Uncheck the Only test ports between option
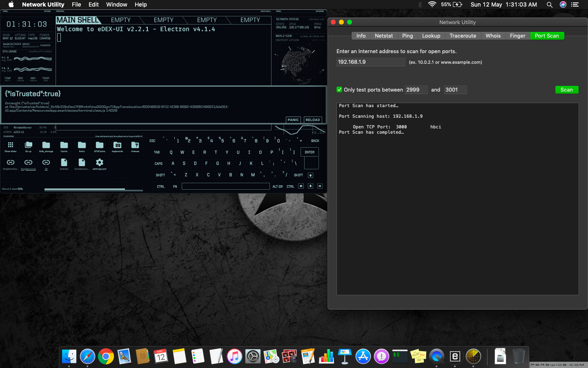The image size is (588, 368). point(339,90)
